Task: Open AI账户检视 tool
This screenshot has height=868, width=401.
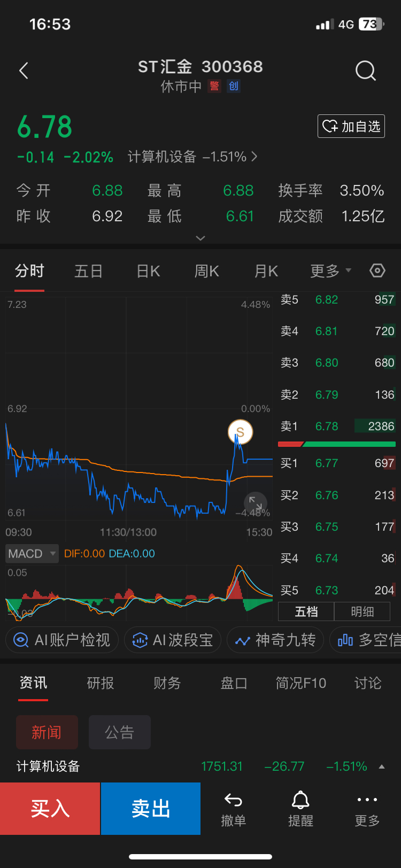Action: pos(61,640)
